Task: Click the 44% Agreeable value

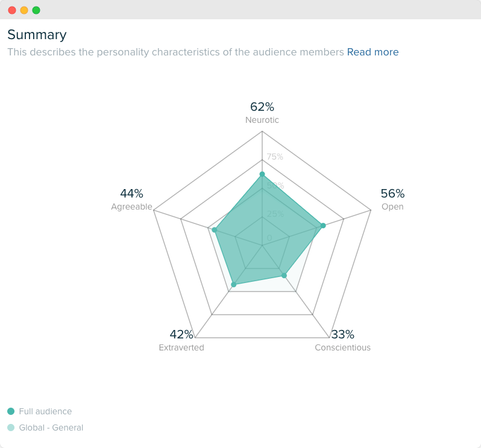Action: click(131, 193)
